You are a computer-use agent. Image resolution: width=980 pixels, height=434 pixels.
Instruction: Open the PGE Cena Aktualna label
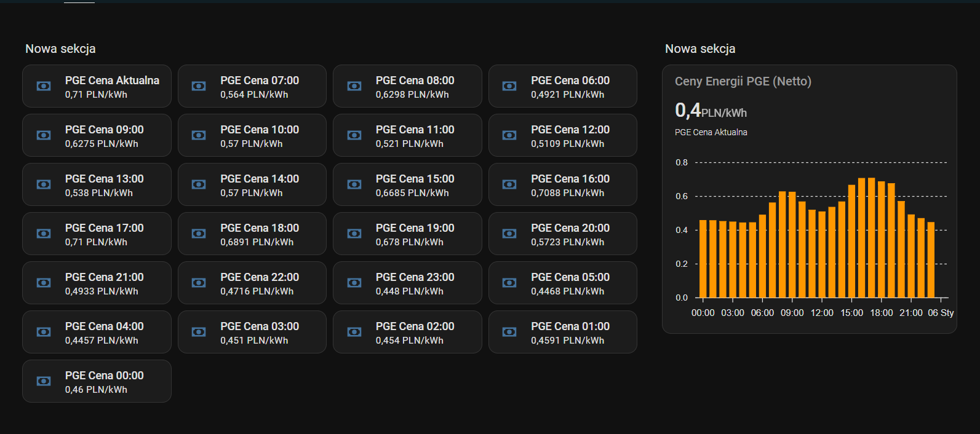point(112,81)
